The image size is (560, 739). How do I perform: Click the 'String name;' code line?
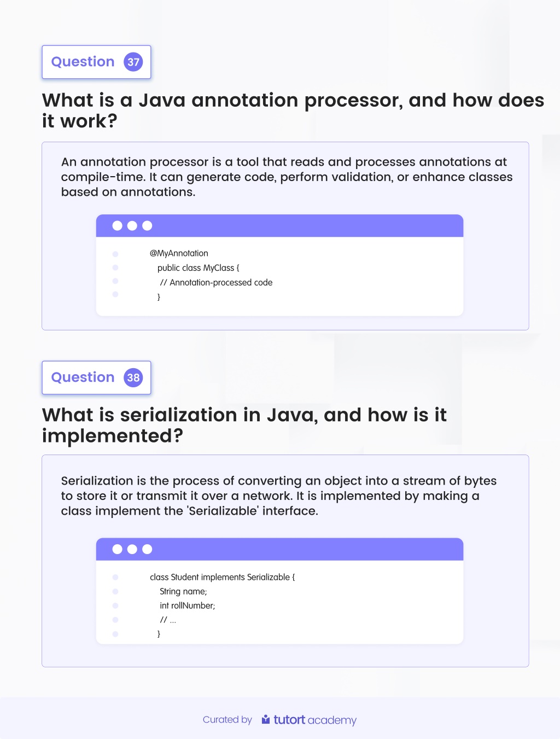tap(183, 591)
